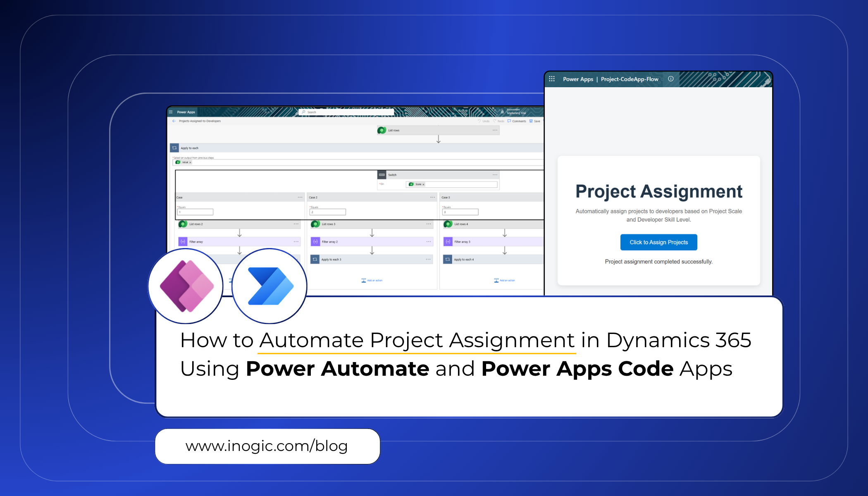Click the Dataverse icon on List rows 3
The image size is (868, 496).
[x=315, y=224]
